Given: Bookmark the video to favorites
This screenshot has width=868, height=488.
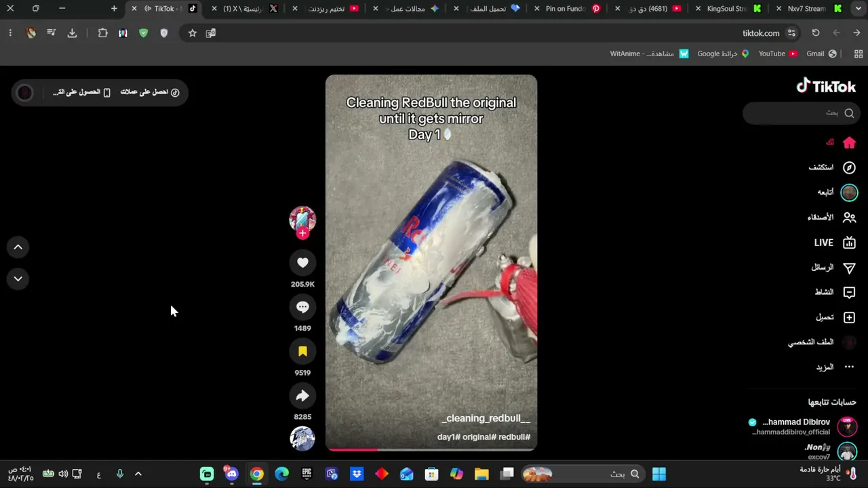Looking at the screenshot, I should pyautogui.click(x=302, y=352).
